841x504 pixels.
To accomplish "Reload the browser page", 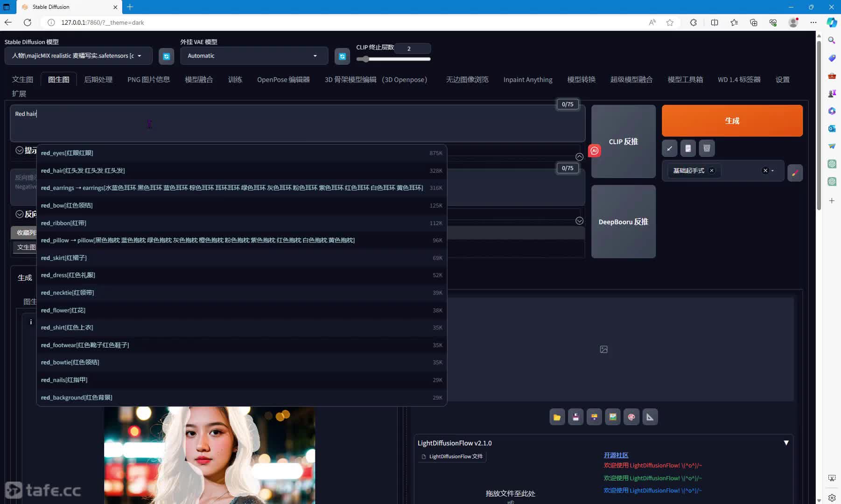I will click(28, 22).
